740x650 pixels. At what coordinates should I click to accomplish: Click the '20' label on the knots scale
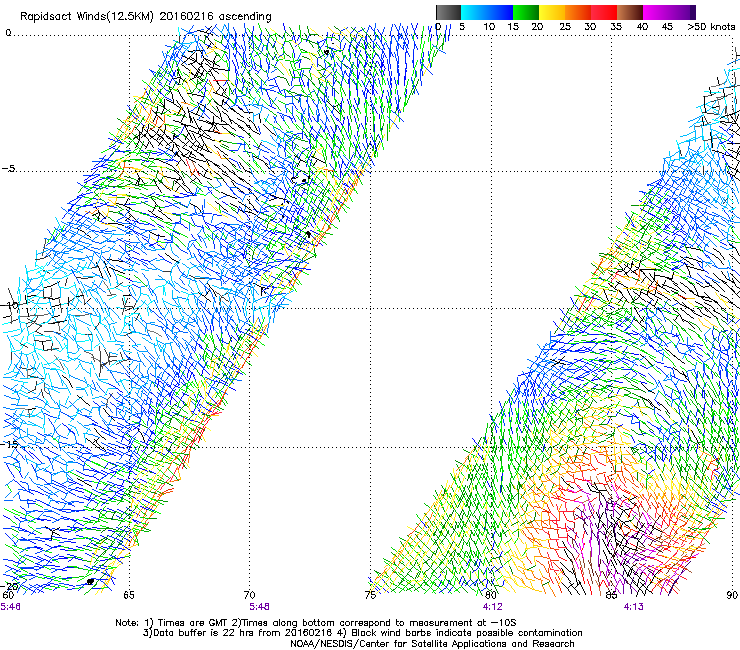(537, 27)
